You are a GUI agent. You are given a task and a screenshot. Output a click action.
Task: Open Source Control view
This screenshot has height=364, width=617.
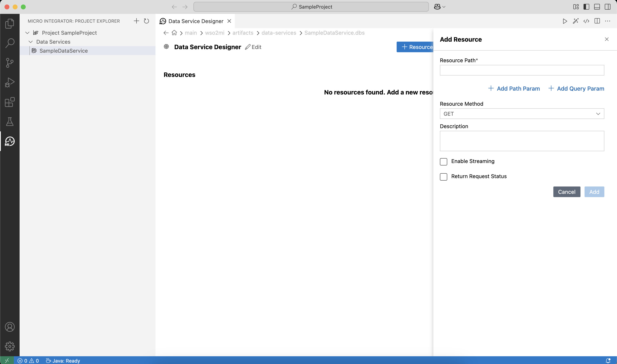[10, 63]
